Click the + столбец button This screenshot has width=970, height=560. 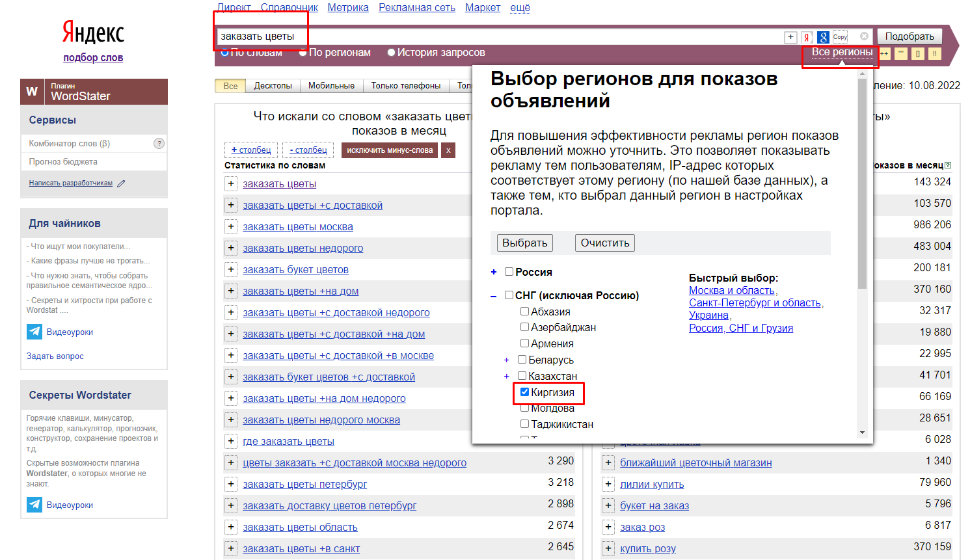251,150
